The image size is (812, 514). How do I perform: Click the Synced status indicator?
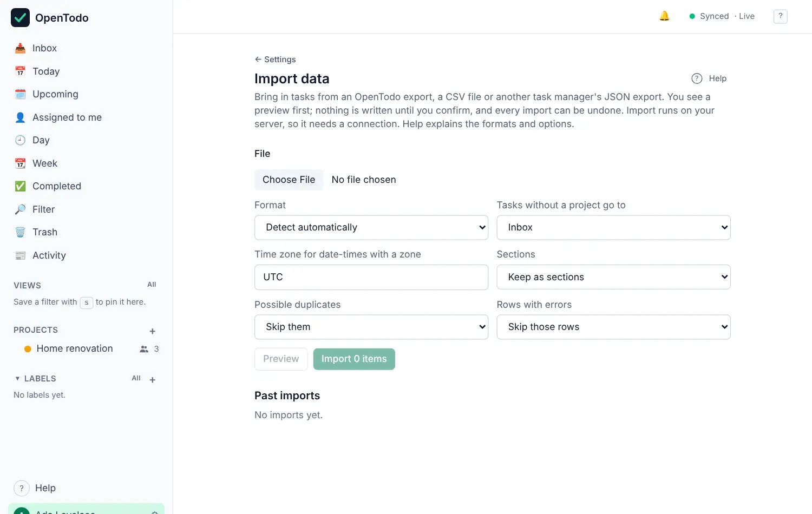tap(709, 16)
